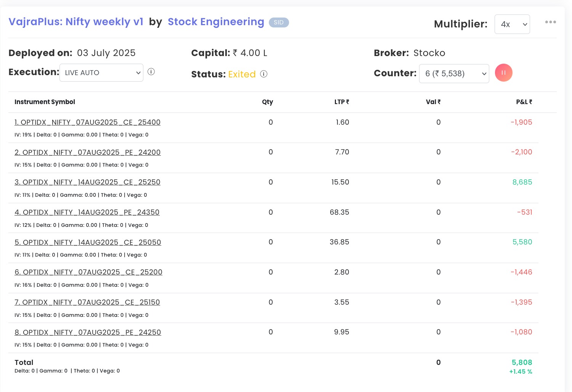The height and width of the screenshot is (392, 572).
Task: Select the NIFTY 14AUG2025 CE 25250 instrument
Action: (87, 182)
